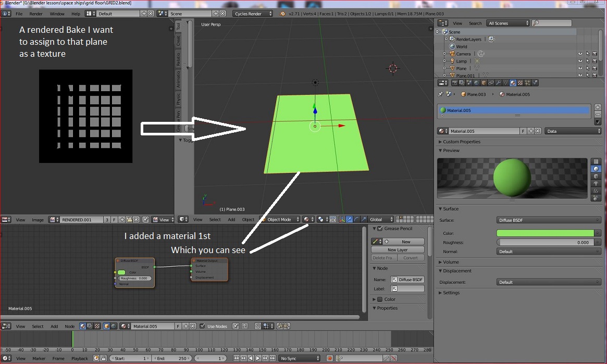This screenshot has height=364, width=607.
Task: Open the Help menu
Action: pyautogui.click(x=76, y=14)
